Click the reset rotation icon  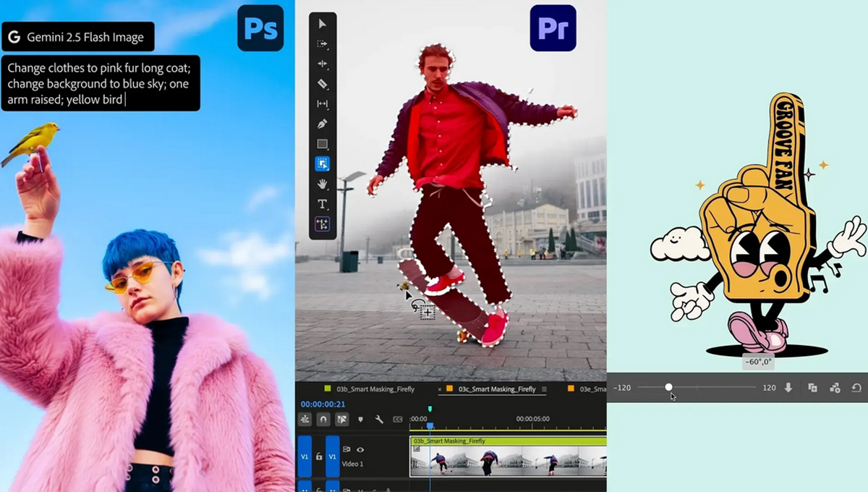pyautogui.click(x=856, y=388)
